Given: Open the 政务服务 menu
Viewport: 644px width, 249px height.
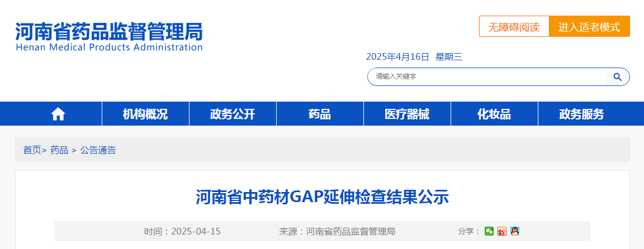Looking at the screenshot, I should tap(581, 114).
